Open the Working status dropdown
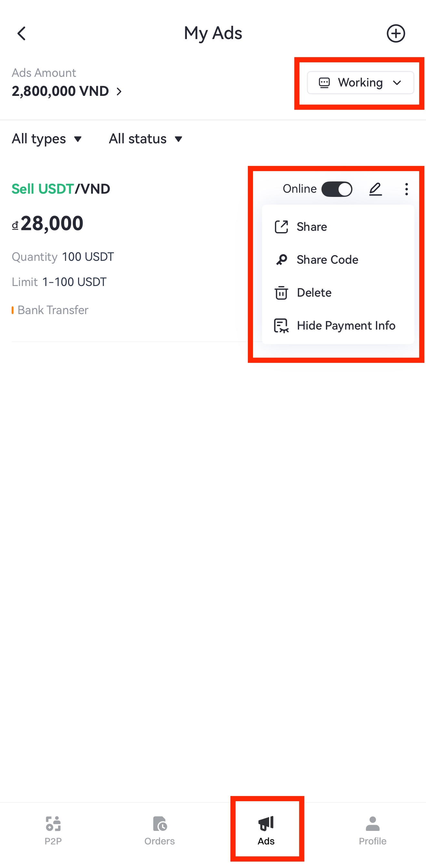426x868 pixels. (x=360, y=83)
